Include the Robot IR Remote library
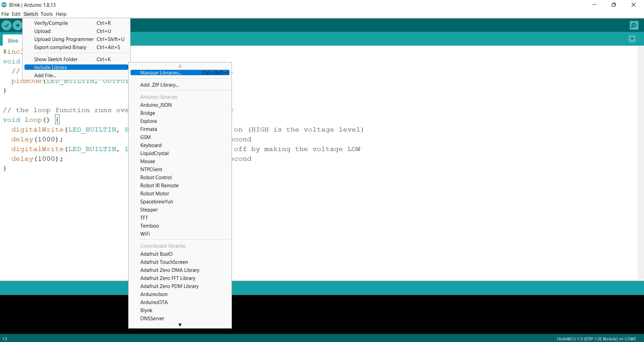 180,186
